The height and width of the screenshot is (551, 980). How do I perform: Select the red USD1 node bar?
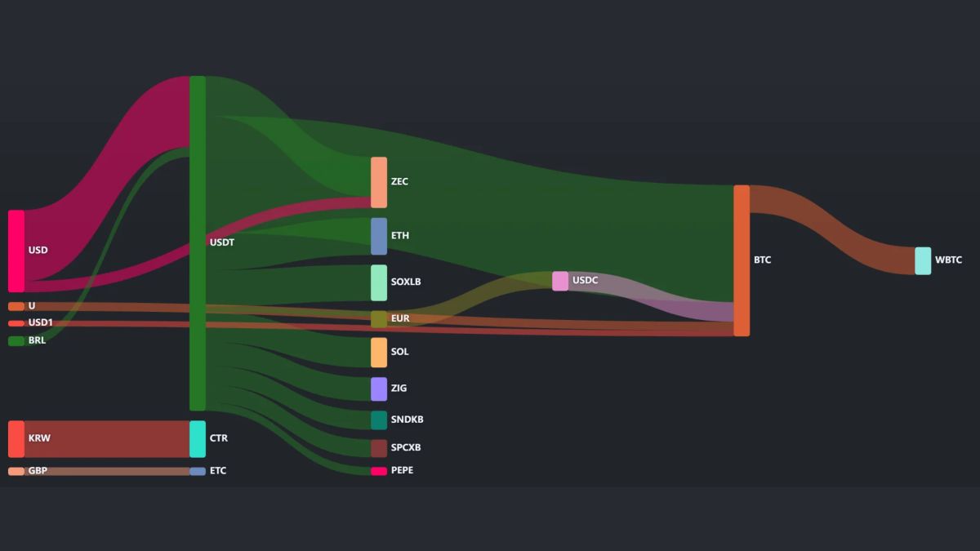click(x=16, y=323)
